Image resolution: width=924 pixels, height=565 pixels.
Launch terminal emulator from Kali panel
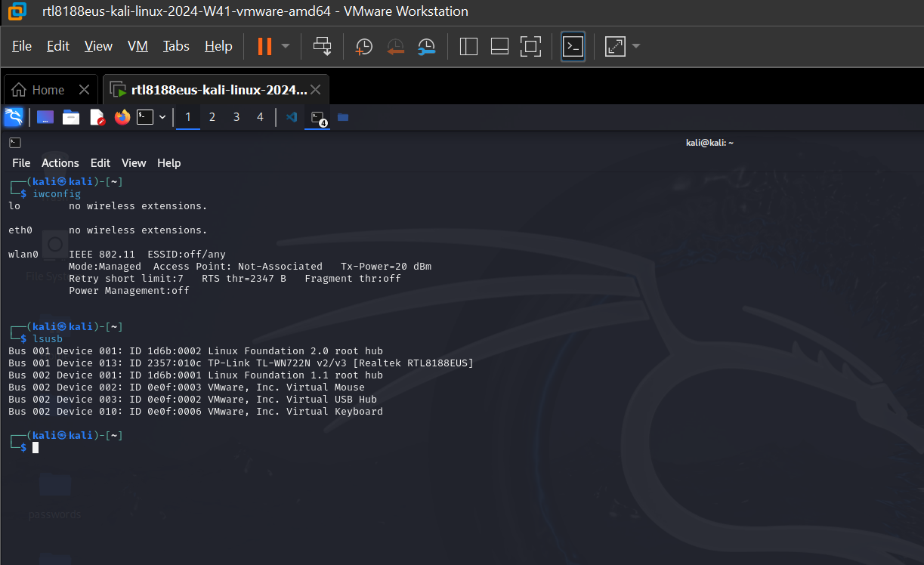point(145,117)
